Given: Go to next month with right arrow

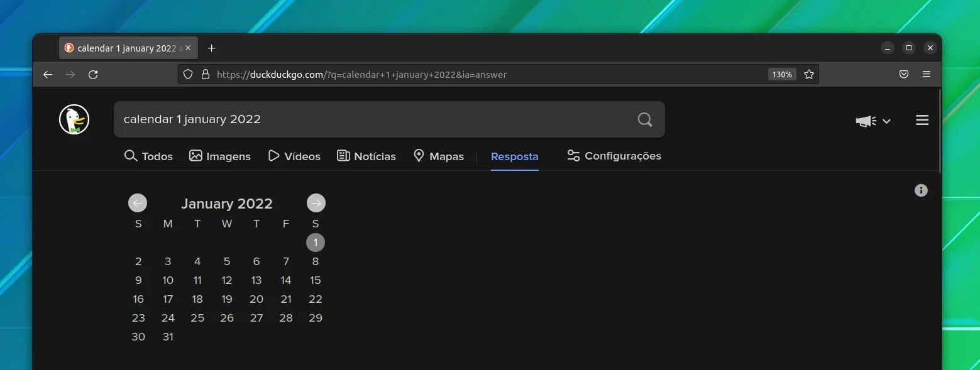Looking at the screenshot, I should coord(316,203).
